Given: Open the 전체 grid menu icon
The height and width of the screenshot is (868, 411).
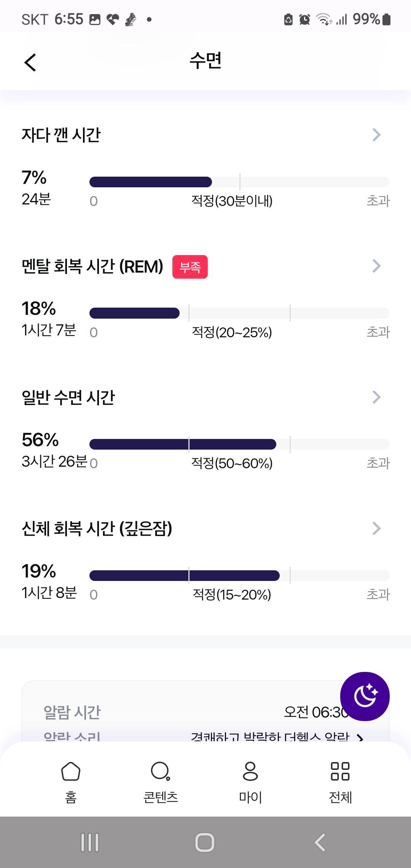Looking at the screenshot, I should tap(340, 771).
